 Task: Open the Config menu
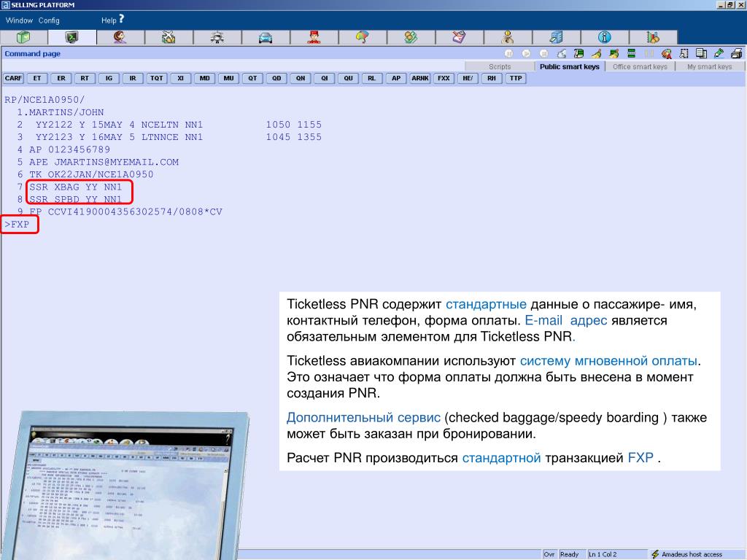[x=49, y=20]
